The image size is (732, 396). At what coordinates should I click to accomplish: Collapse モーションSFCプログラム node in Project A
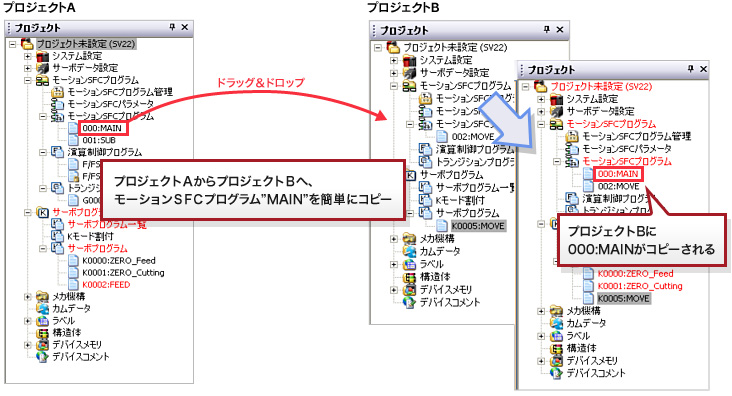click(x=28, y=80)
